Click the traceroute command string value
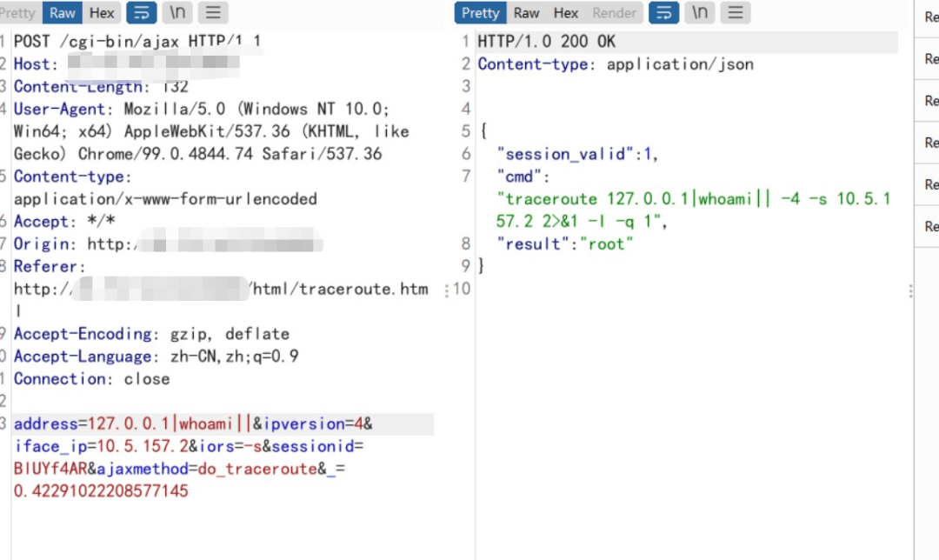The height and width of the screenshot is (560, 939). click(694, 210)
